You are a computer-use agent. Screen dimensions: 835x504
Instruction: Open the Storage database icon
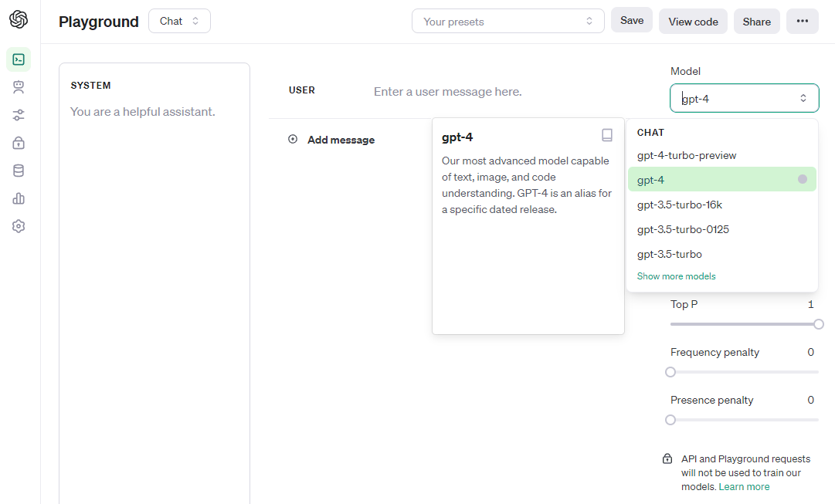point(19,171)
